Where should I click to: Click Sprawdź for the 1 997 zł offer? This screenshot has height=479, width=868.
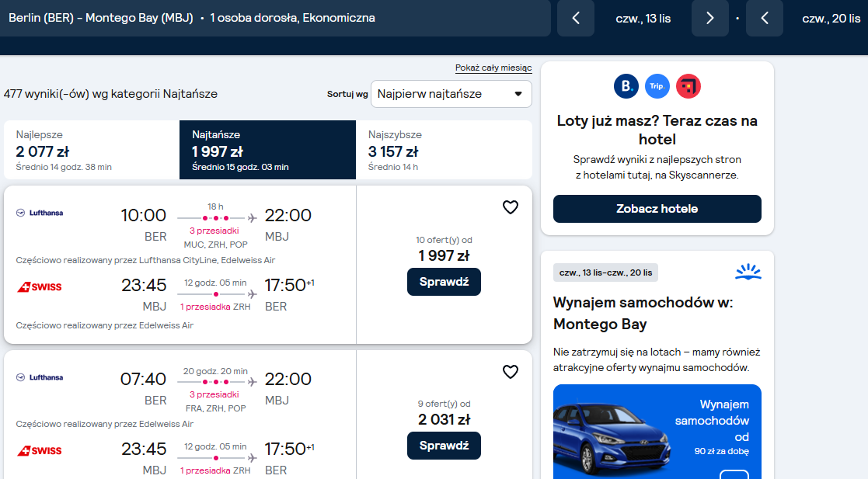click(444, 282)
